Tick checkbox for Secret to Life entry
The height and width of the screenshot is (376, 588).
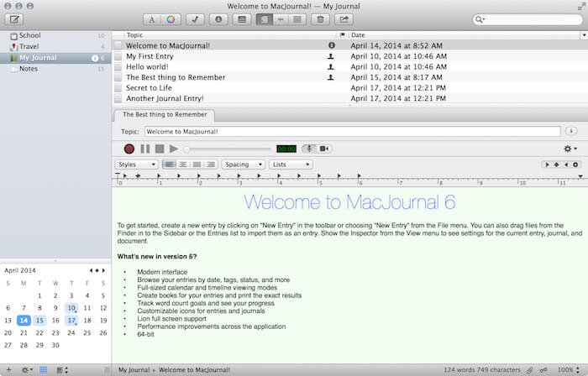(x=118, y=88)
